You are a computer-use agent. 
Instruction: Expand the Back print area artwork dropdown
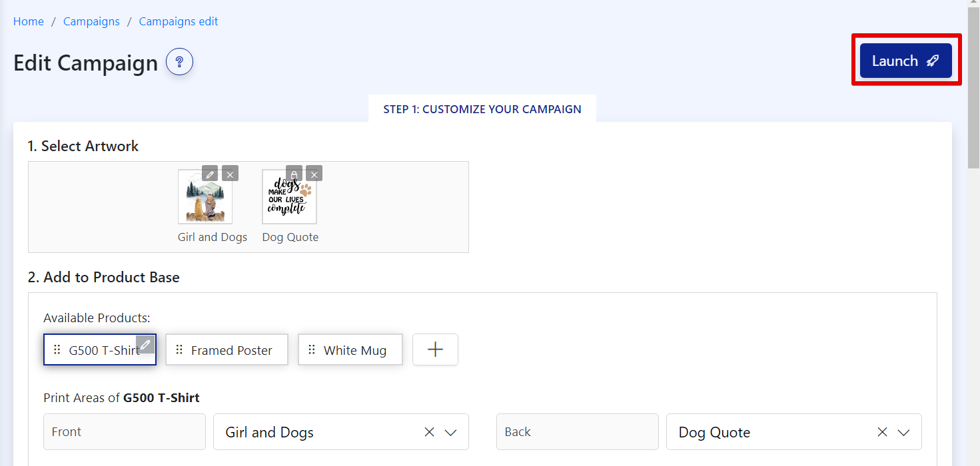(x=903, y=432)
